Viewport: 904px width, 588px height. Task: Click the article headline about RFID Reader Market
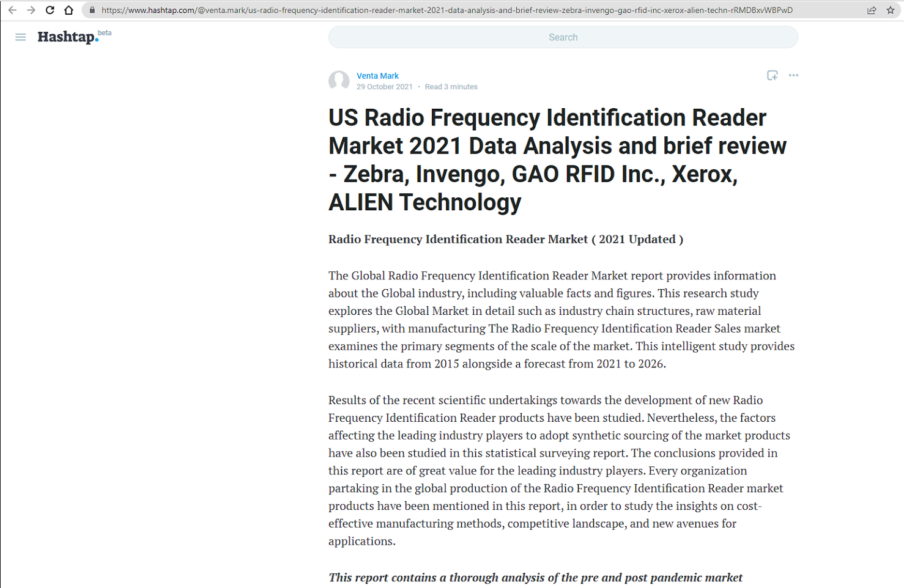558,160
